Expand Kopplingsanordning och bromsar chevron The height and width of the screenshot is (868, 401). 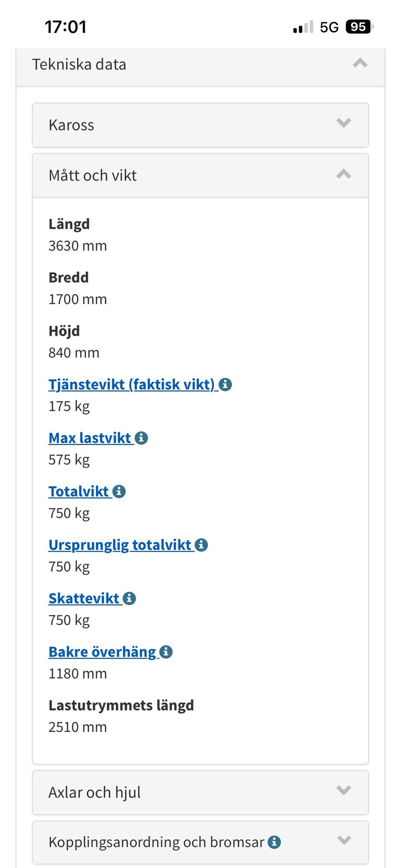(x=343, y=840)
